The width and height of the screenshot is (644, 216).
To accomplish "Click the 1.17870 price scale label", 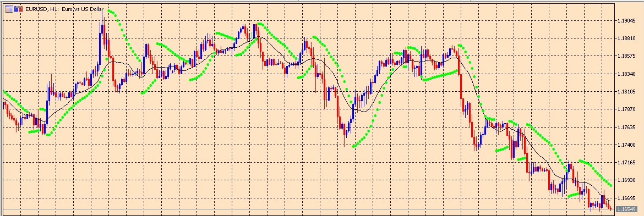I will pyautogui.click(x=627, y=109).
